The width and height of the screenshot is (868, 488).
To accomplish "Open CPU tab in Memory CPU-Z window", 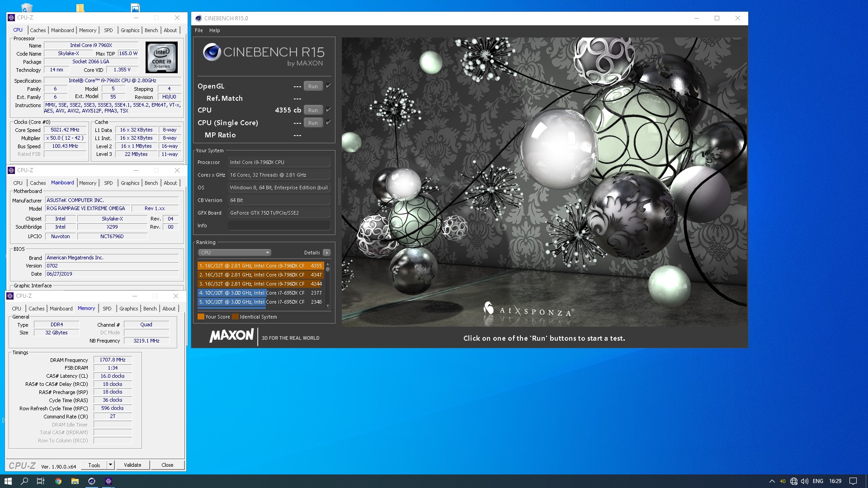I will [17, 309].
